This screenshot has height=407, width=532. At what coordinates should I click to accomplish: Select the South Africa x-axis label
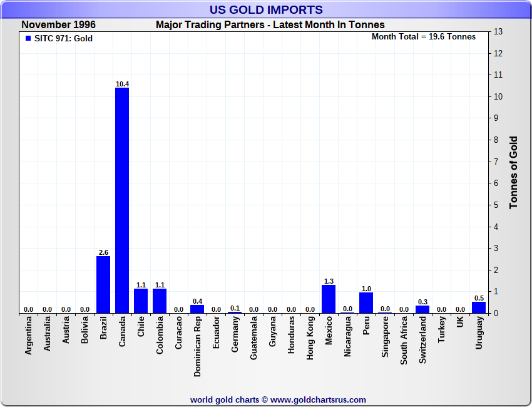click(404, 340)
